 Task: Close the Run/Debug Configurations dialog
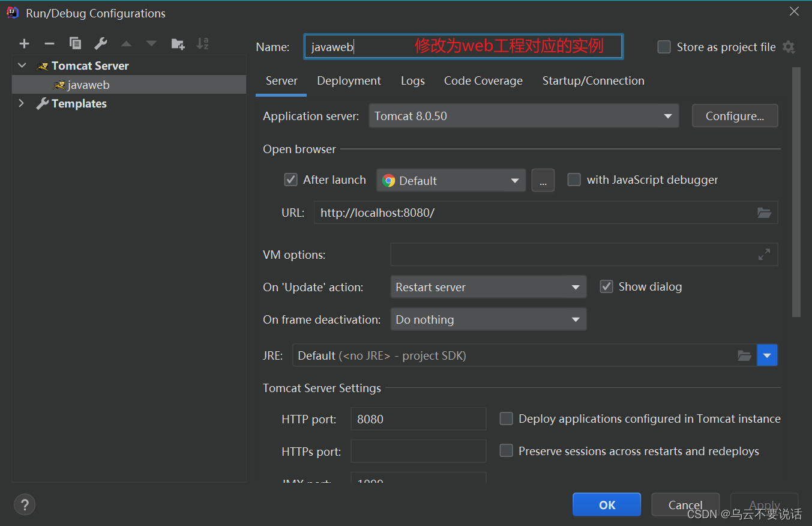coord(794,11)
